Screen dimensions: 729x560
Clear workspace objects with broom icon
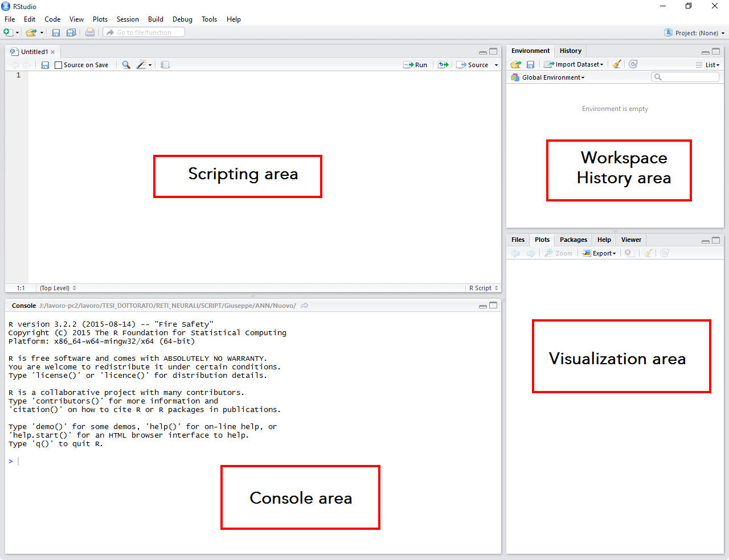tap(617, 64)
